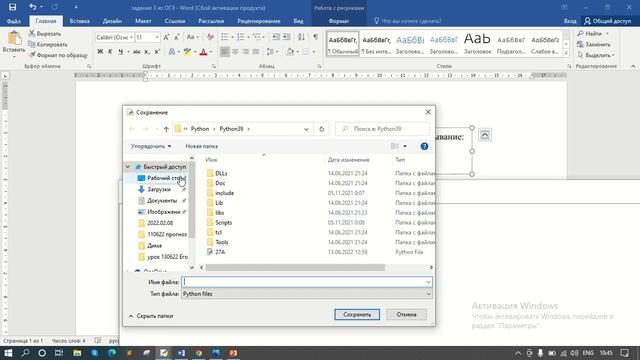Click text highlight color icon
Image resolution: width=640 pixels, height=360 pixels.
[187, 51]
